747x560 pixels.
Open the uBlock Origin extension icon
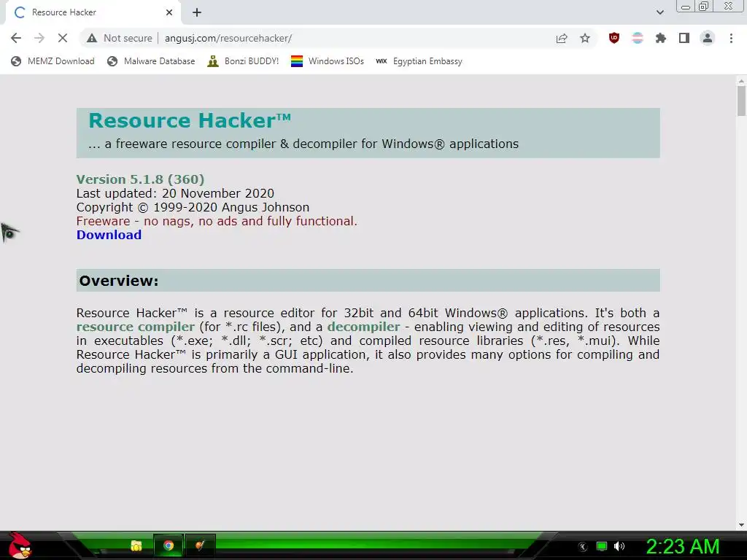tap(614, 38)
